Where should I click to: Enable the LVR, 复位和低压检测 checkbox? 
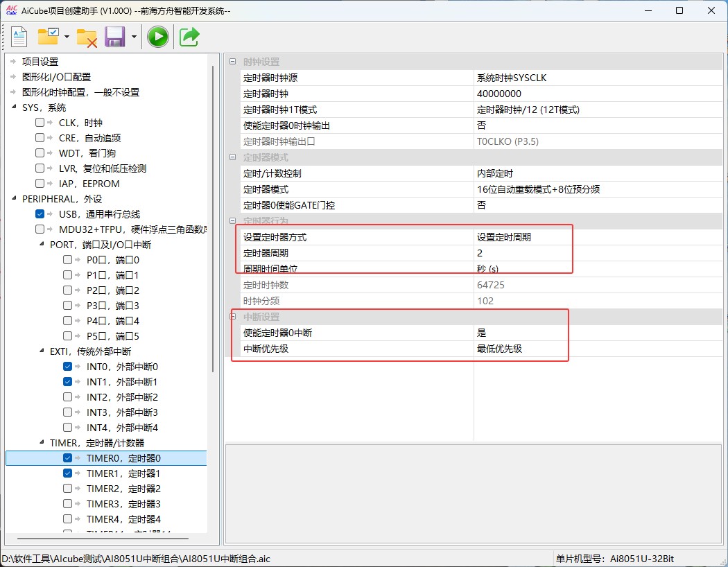(x=40, y=168)
